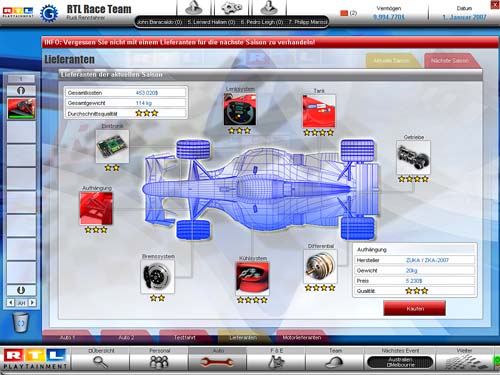Select the Aufhängung suspension component
Viewport: 500px width, 375px height.
click(x=96, y=209)
